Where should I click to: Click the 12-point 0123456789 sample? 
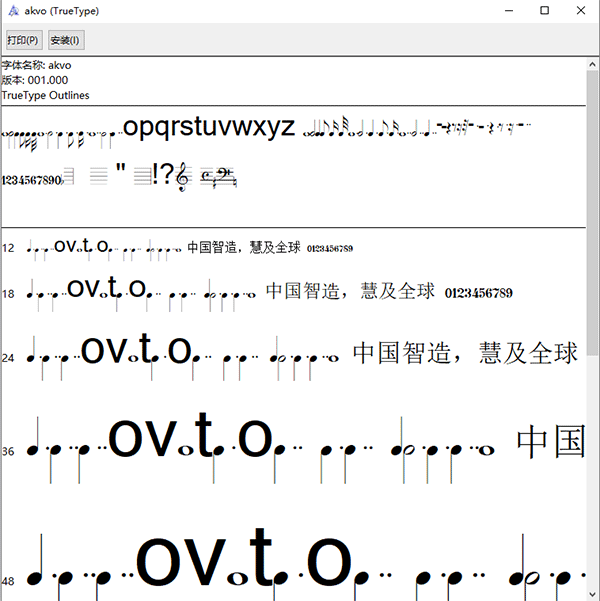click(330, 249)
